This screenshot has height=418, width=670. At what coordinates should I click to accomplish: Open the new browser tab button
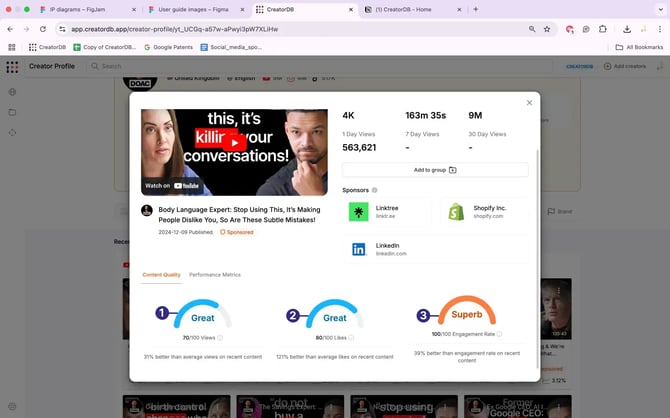[475, 9]
